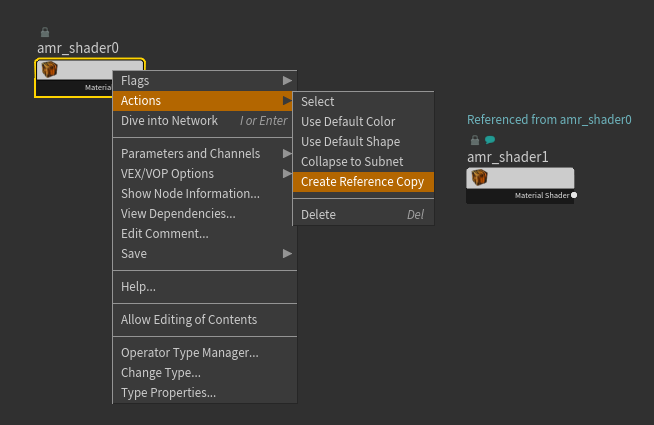Open Type Properties... dialog
The image size is (654, 425).
(168, 393)
